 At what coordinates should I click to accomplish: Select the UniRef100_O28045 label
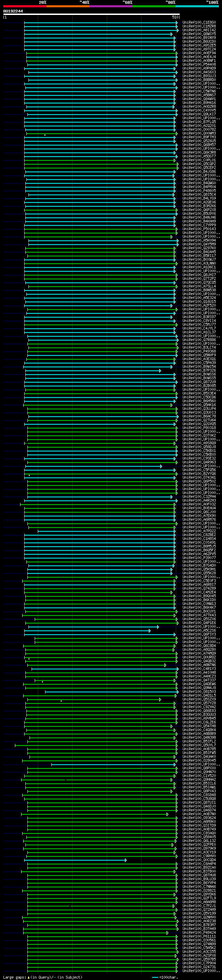click(199, 761)
